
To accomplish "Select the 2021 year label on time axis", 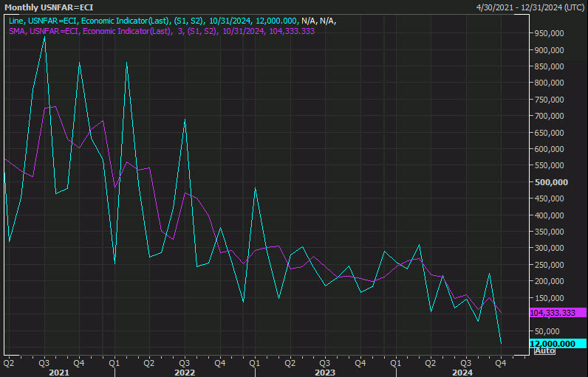I will pyautogui.click(x=59, y=373).
